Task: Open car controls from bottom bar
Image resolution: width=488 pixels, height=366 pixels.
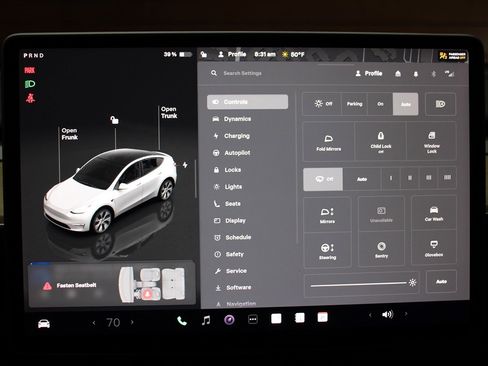Action: click(44, 323)
